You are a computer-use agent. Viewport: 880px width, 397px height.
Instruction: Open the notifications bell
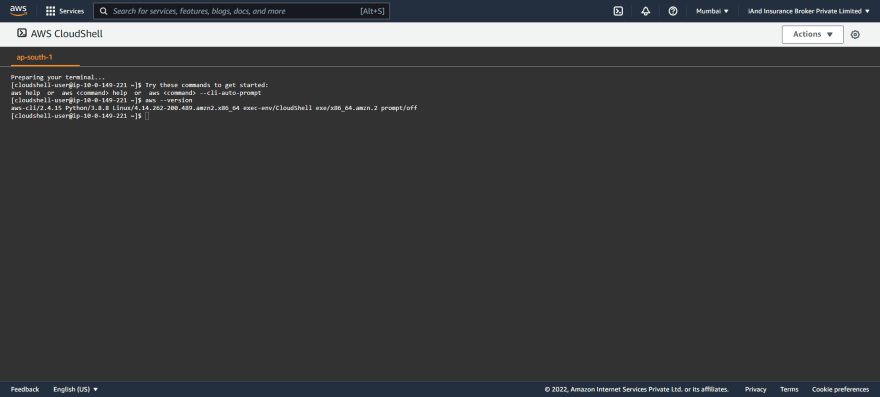pyautogui.click(x=645, y=11)
